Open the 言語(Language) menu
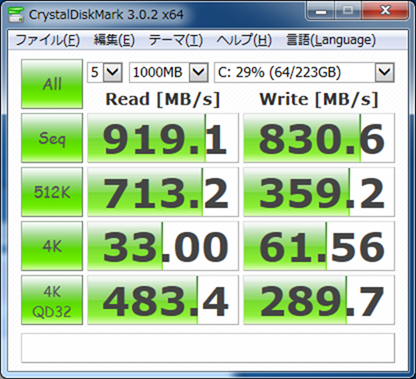416x379 pixels. [x=331, y=40]
